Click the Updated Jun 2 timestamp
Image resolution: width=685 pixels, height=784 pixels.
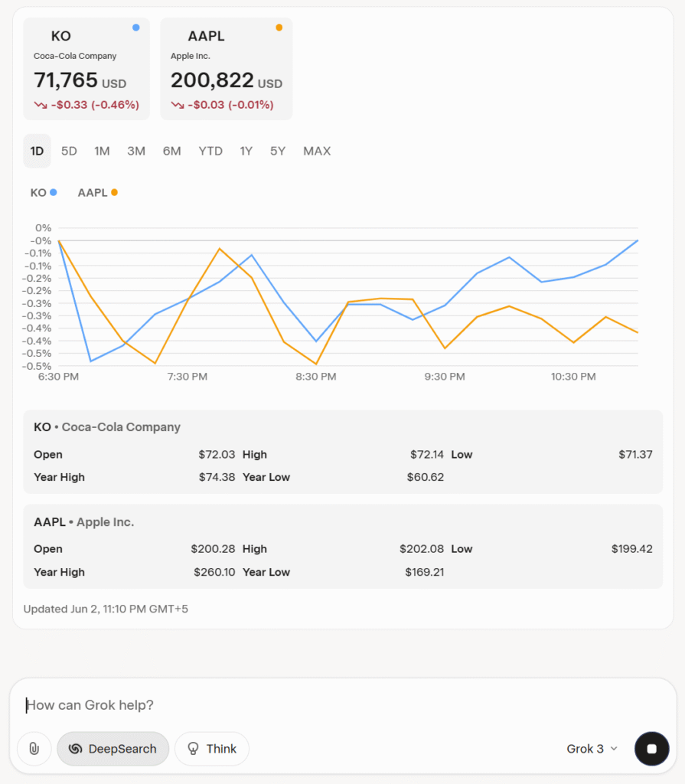click(x=106, y=609)
